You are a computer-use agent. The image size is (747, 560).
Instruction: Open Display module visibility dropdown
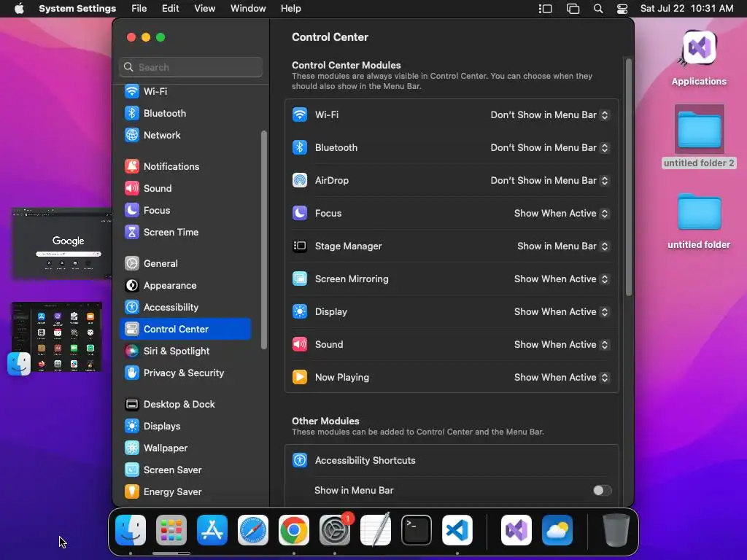(562, 312)
